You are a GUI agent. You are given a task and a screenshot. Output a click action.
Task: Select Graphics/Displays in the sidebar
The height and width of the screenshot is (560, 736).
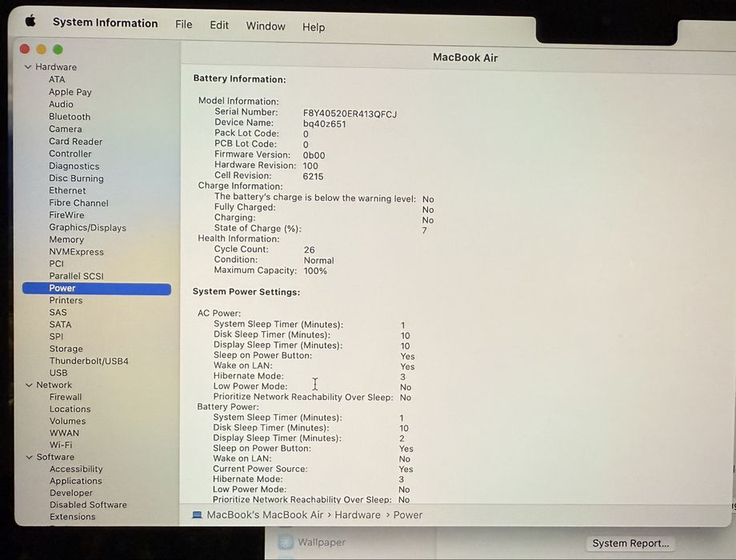point(88,228)
